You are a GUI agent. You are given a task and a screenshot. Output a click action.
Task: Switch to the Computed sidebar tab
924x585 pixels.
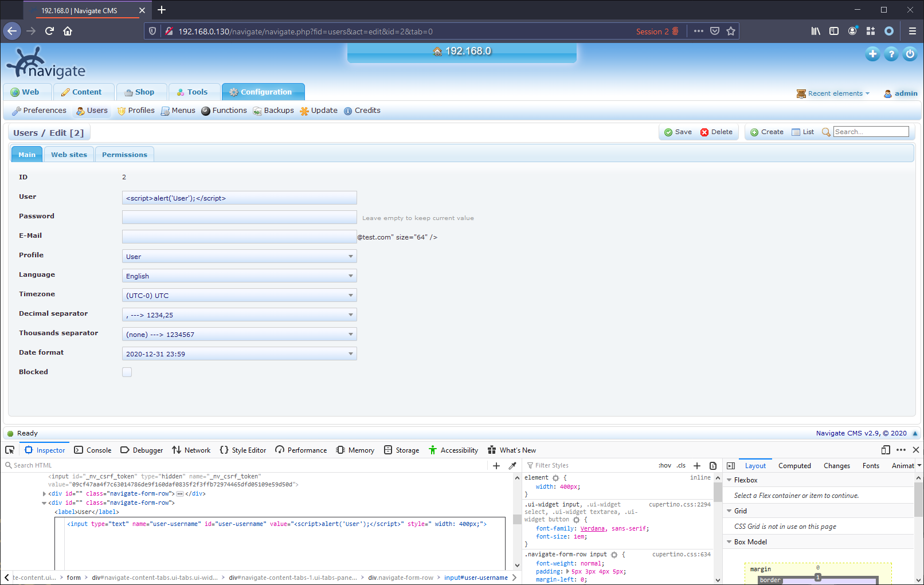coord(794,465)
